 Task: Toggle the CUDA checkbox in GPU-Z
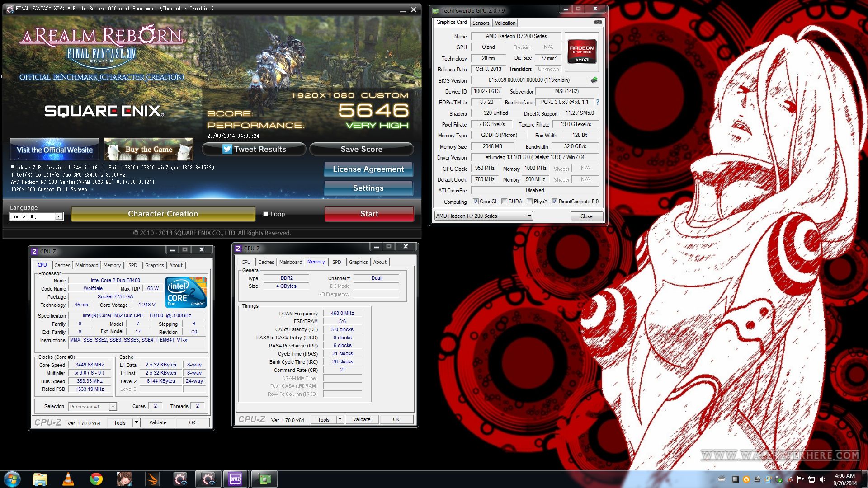tap(504, 202)
